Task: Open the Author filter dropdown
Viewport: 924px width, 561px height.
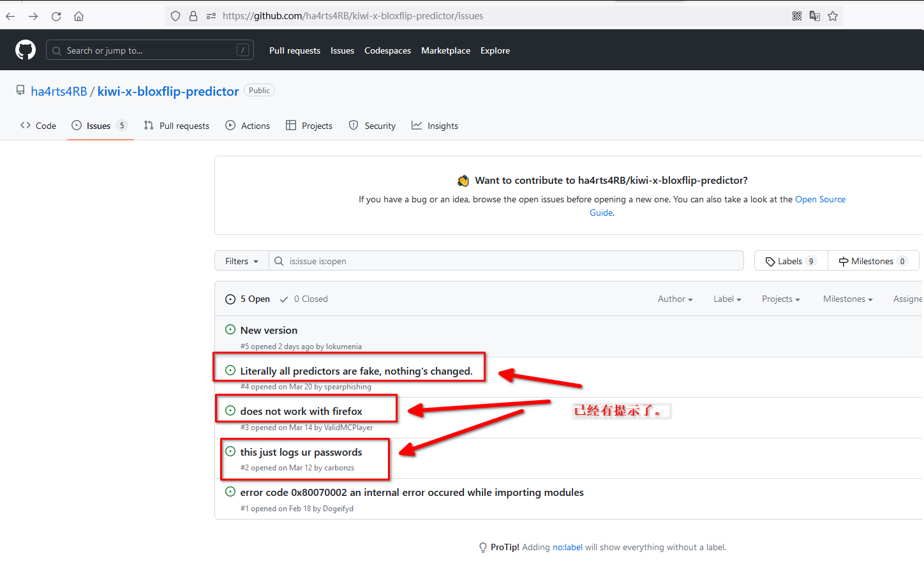Action: click(674, 299)
